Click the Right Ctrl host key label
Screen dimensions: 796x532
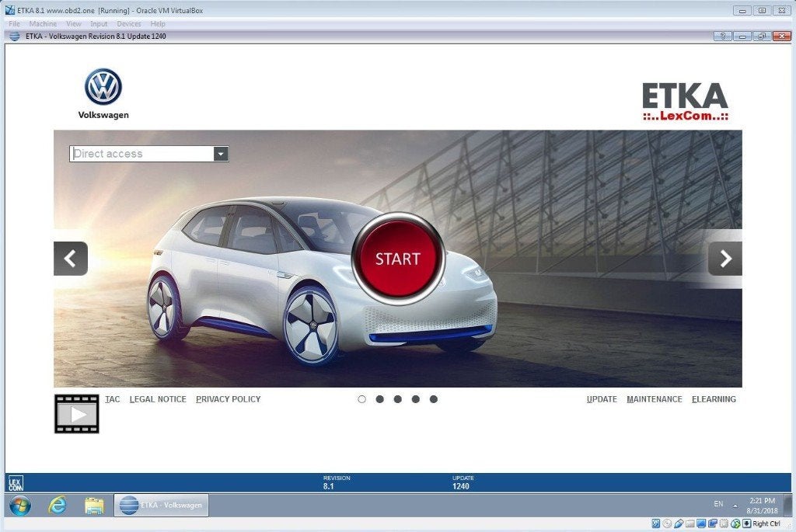(x=766, y=523)
